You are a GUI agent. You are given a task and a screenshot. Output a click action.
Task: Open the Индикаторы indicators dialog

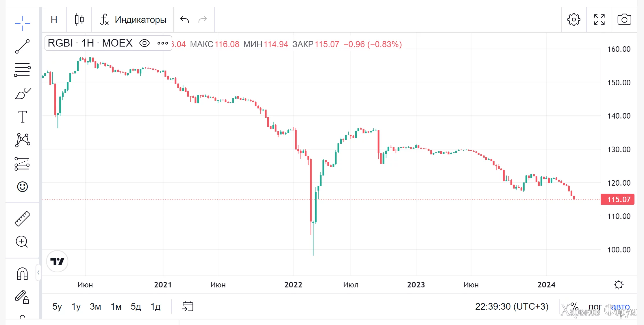tap(133, 20)
